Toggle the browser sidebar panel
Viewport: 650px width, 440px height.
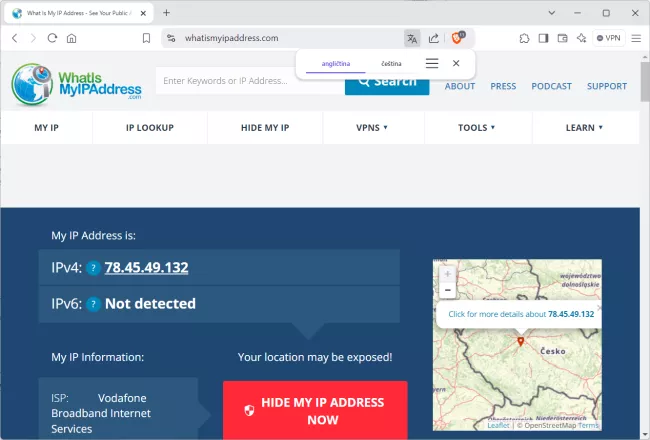coord(543,38)
